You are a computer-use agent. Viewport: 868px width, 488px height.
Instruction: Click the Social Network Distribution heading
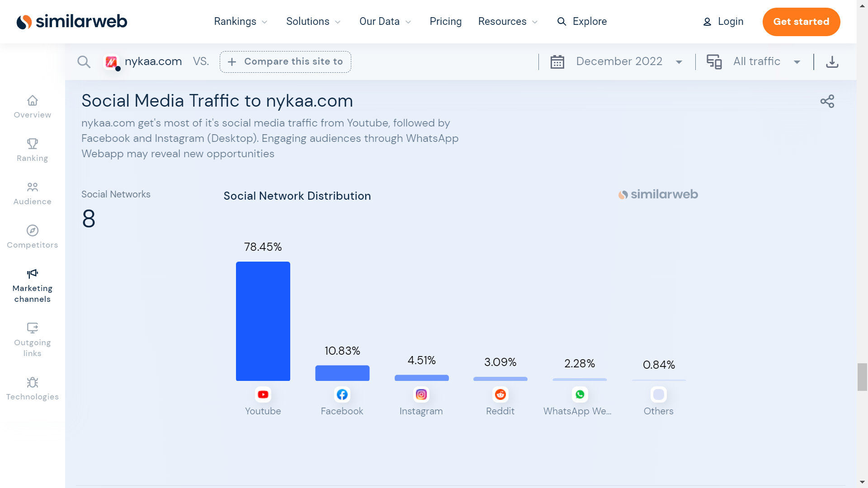(x=297, y=196)
